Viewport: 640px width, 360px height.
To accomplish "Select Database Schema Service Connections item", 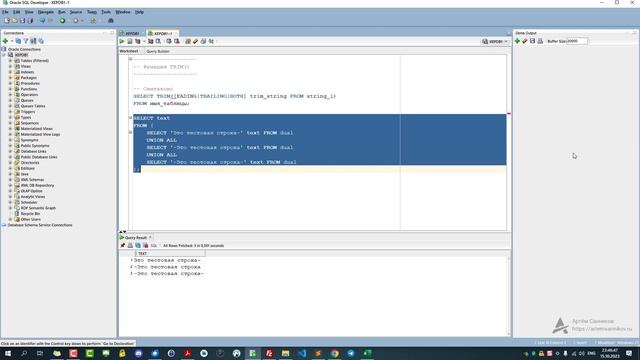I will [40, 225].
